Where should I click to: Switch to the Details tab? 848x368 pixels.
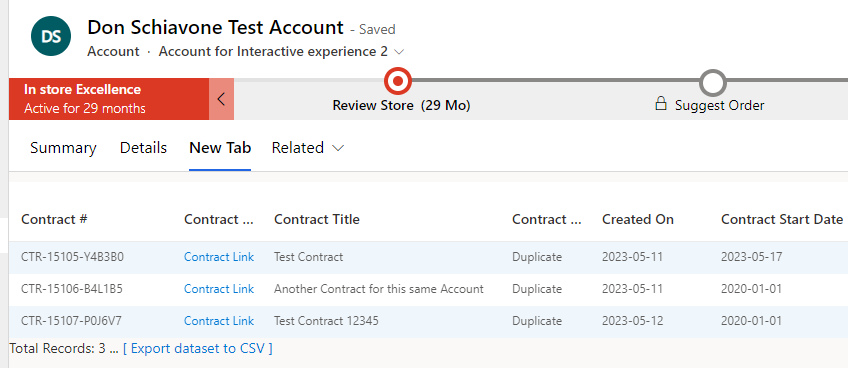[x=143, y=148]
